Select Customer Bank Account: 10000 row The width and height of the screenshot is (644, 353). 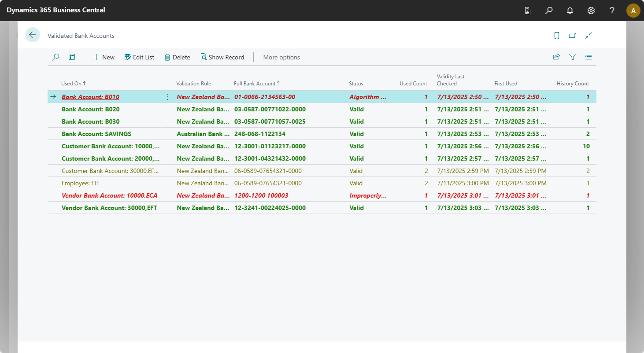coord(322,146)
